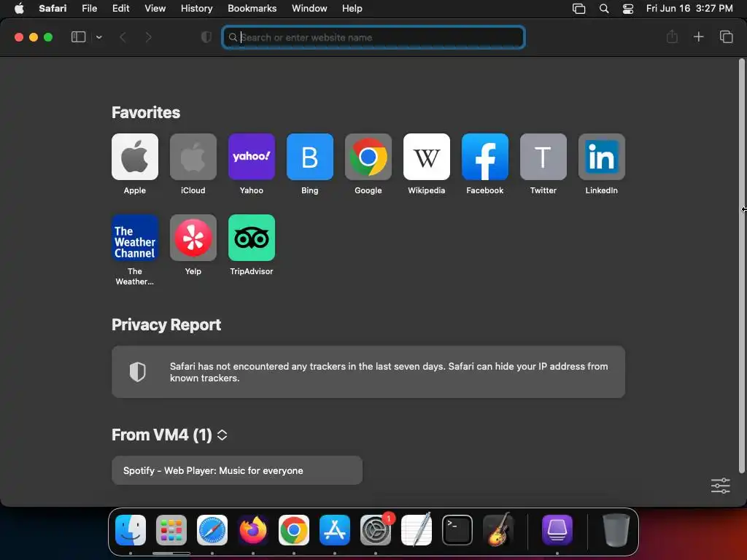747x560 pixels.
Task: Open the Bookmarks menu
Action: tap(252, 8)
